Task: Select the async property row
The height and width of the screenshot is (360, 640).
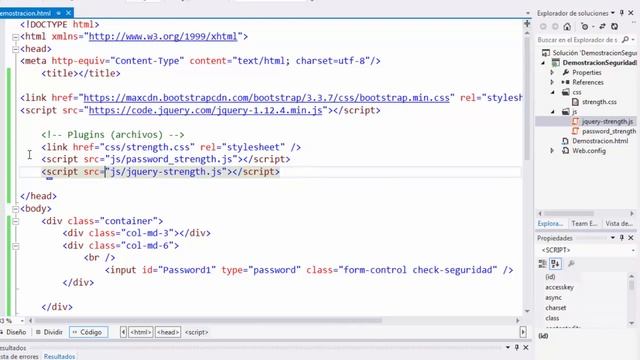Action: pyautogui.click(x=582, y=298)
